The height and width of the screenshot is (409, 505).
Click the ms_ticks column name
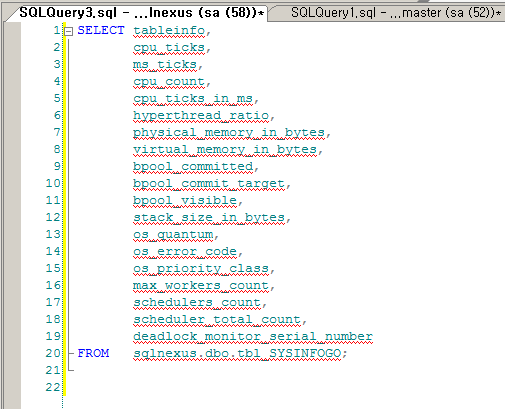pos(165,65)
